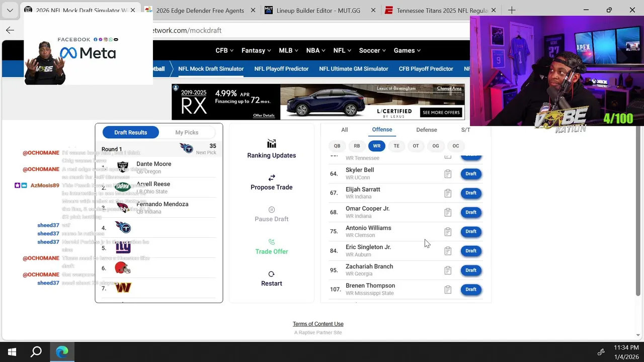Screen dimensions: 644x362
Task: Click the Trade Offer phone icon
Action: [x=272, y=242]
